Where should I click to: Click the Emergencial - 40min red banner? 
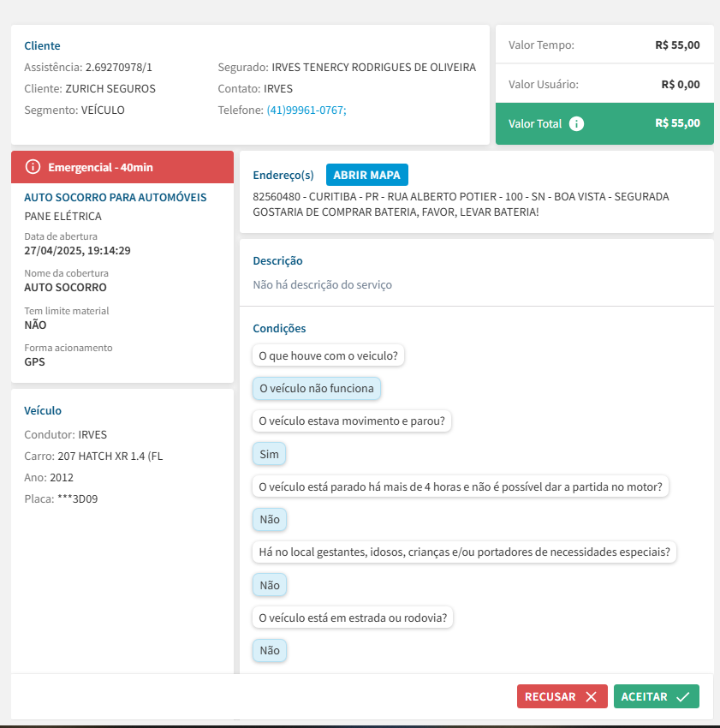click(122, 167)
